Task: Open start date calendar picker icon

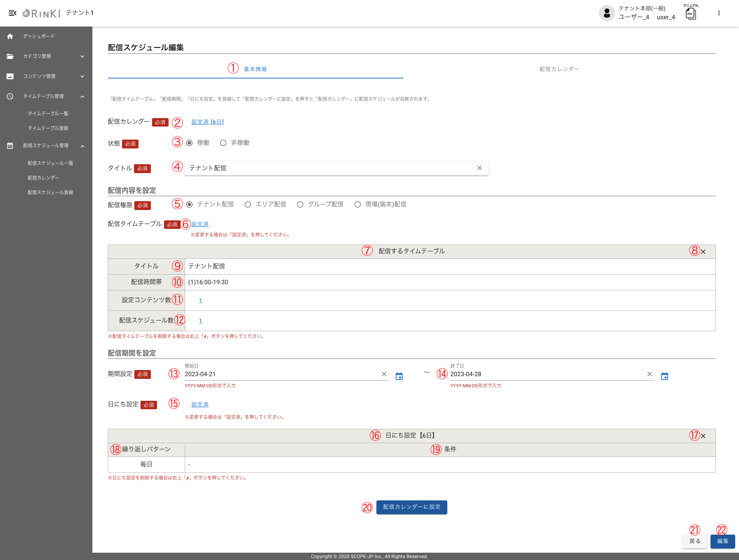Action: pyautogui.click(x=399, y=376)
